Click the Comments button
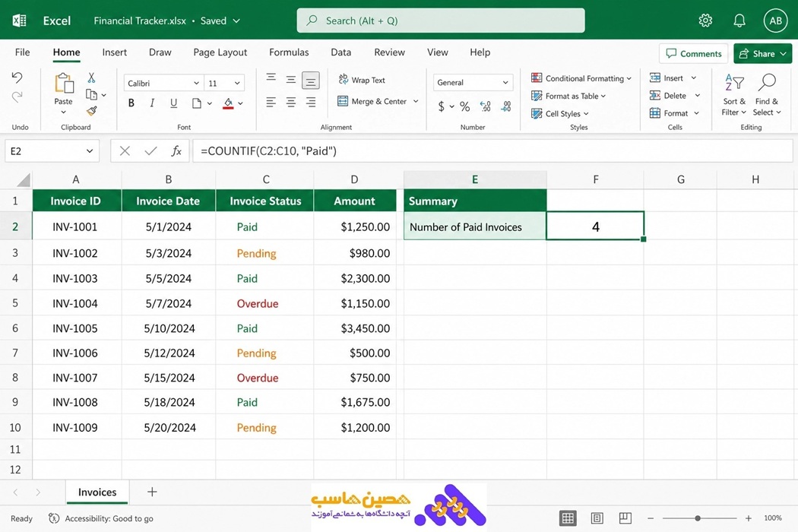The image size is (798, 532). tap(694, 53)
